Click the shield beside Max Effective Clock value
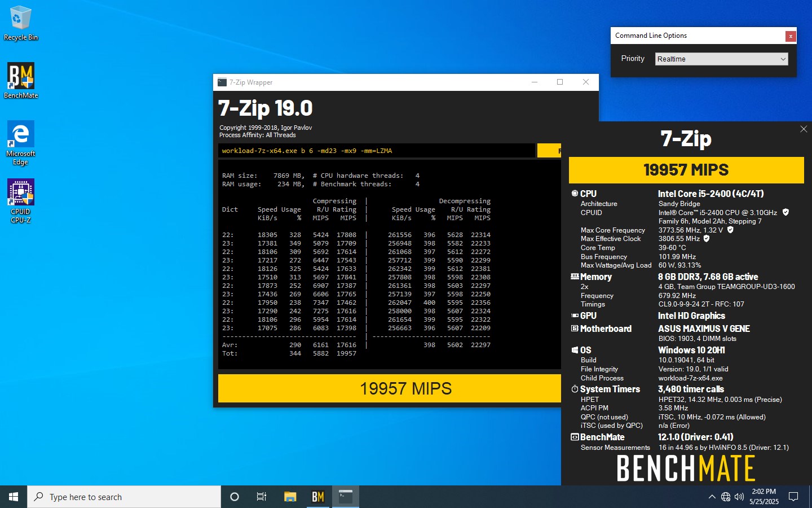Screen dimensions: 812x508 click(707, 239)
